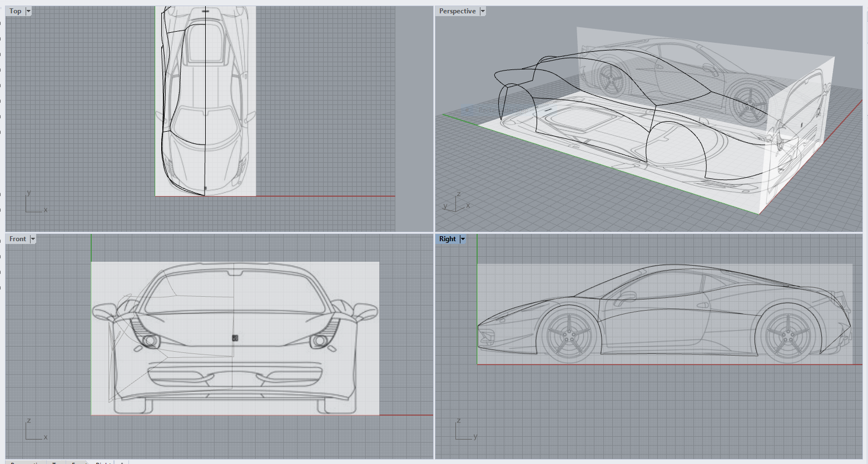Click the highlighted Right viewport title label

tap(447, 238)
